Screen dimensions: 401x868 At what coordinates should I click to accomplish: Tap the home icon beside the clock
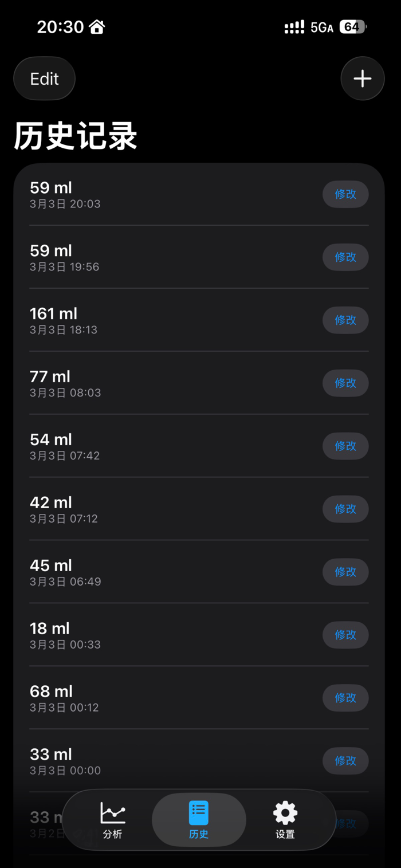tap(97, 26)
